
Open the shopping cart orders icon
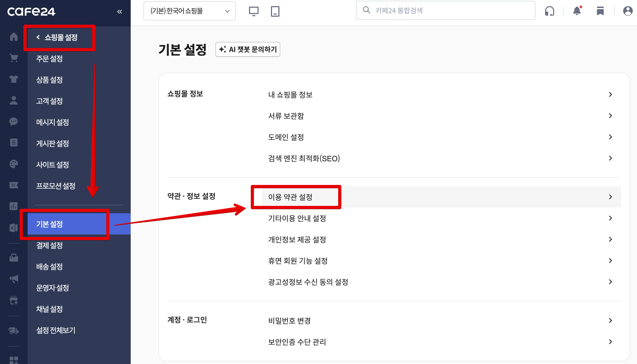14,58
